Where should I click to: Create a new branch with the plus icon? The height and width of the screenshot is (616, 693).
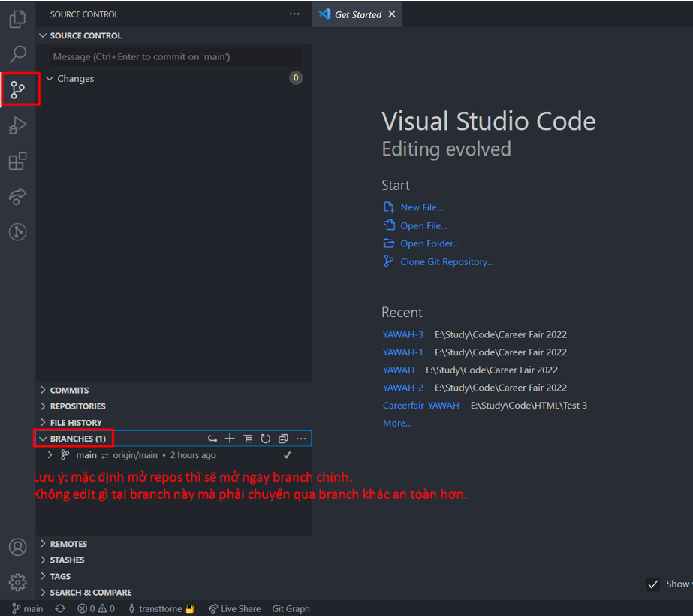click(x=230, y=439)
